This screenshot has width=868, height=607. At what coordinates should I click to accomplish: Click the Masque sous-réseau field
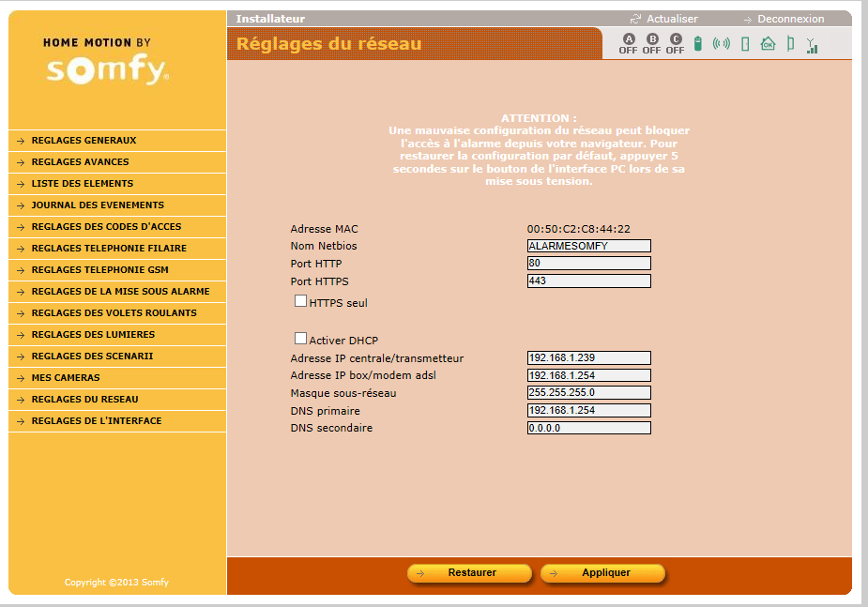[x=589, y=392]
